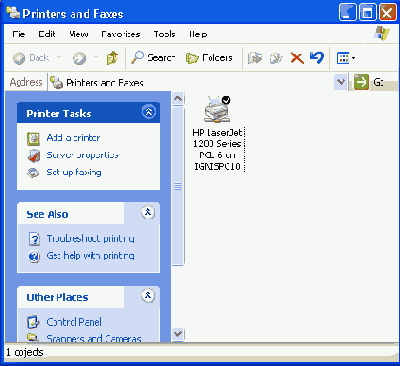The width and height of the screenshot is (400, 366).
Task: Open the Views dropdown button
Action: pos(346,58)
